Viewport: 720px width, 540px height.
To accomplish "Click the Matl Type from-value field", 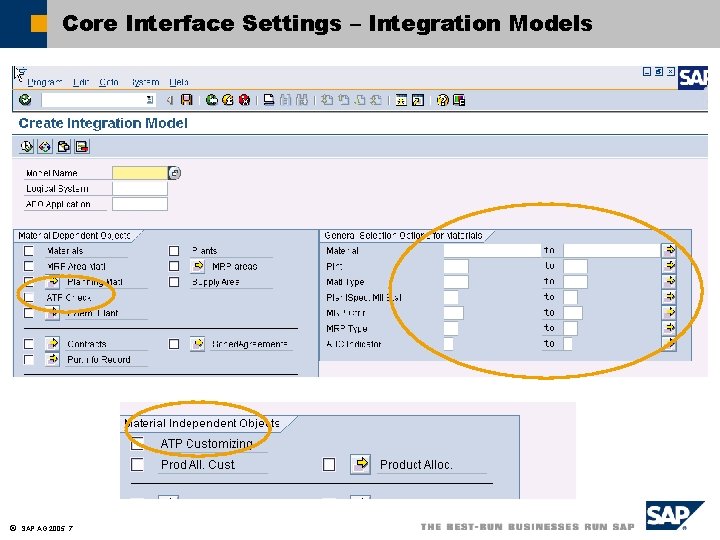I will 456,282.
